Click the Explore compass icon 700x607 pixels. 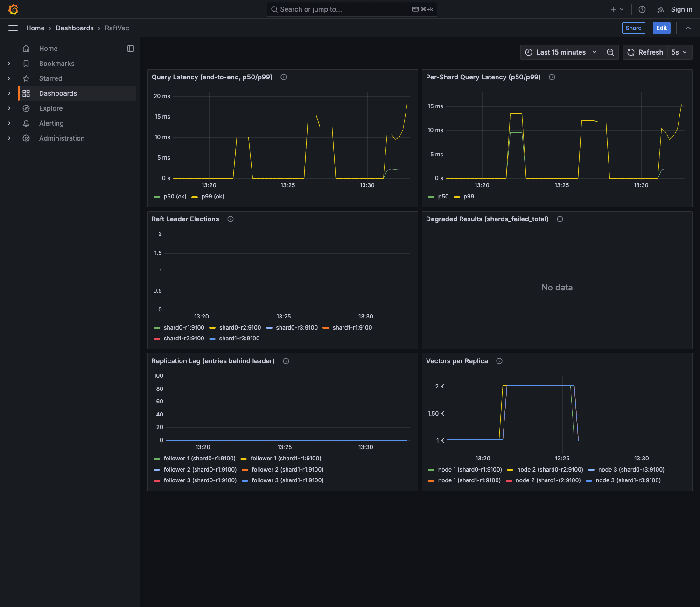tap(26, 108)
